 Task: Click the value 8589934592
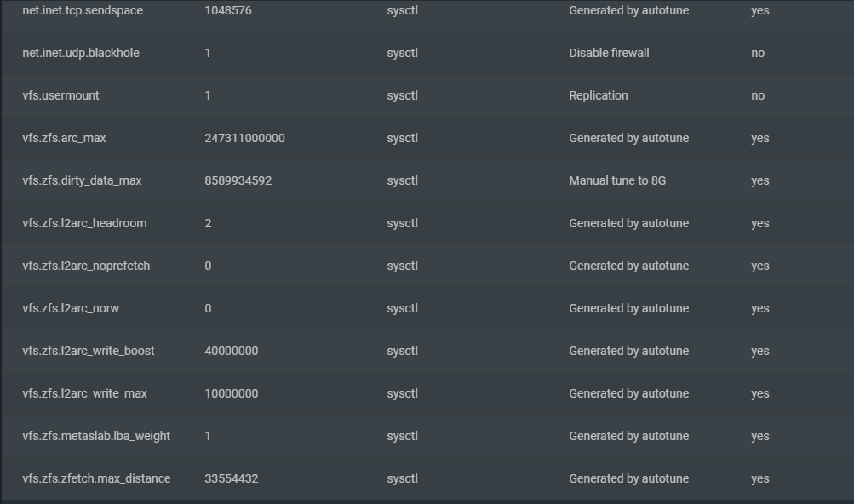click(238, 180)
